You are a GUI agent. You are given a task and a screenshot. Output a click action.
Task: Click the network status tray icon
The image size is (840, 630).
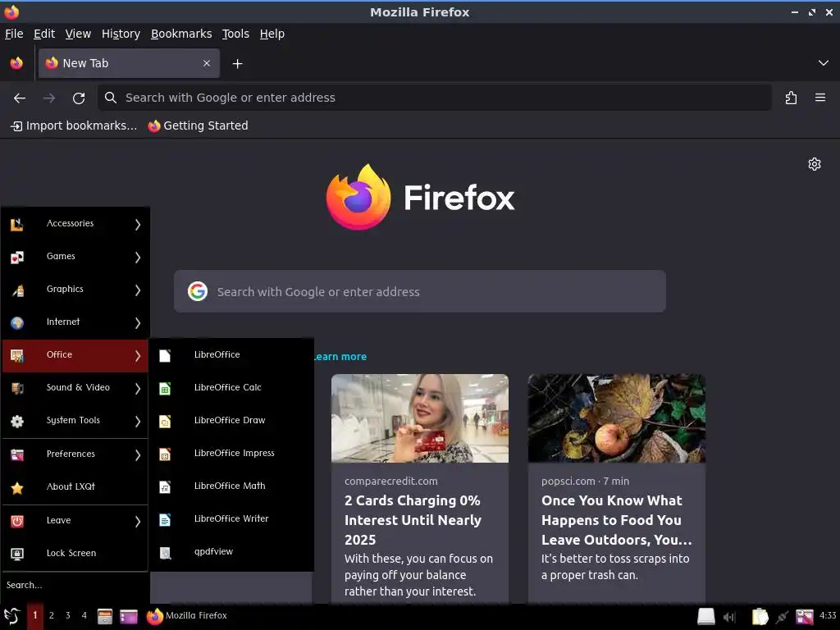[x=782, y=617]
